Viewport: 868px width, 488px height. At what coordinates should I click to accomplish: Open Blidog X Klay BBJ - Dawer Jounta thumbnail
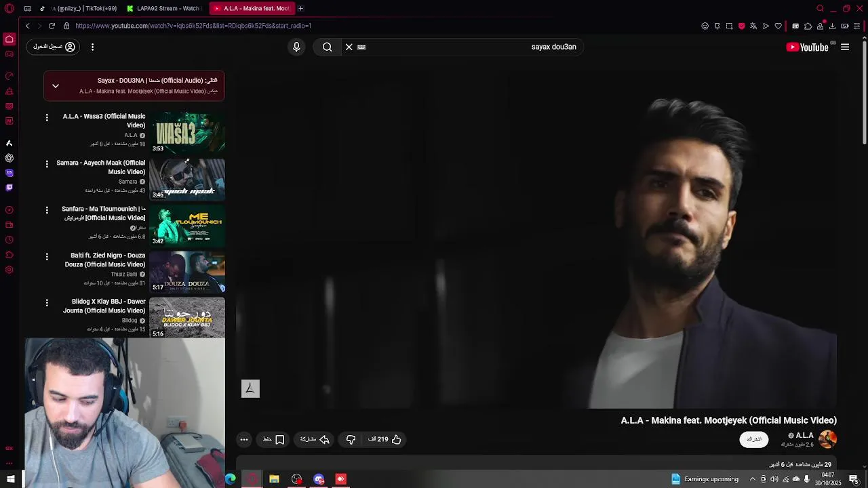(x=187, y=317)
